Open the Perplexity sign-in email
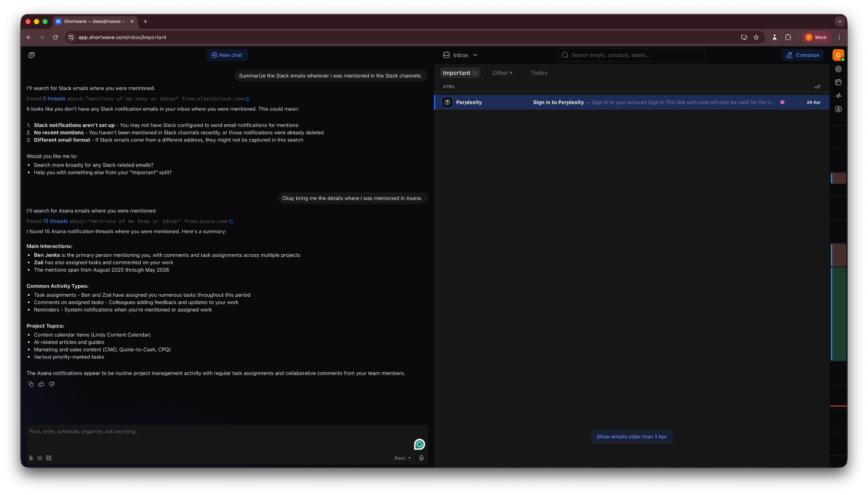 click(632, 102)
